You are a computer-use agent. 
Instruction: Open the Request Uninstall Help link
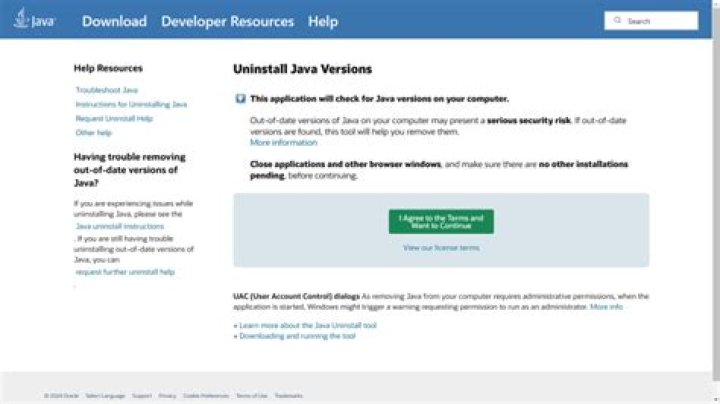click(114, 118)
